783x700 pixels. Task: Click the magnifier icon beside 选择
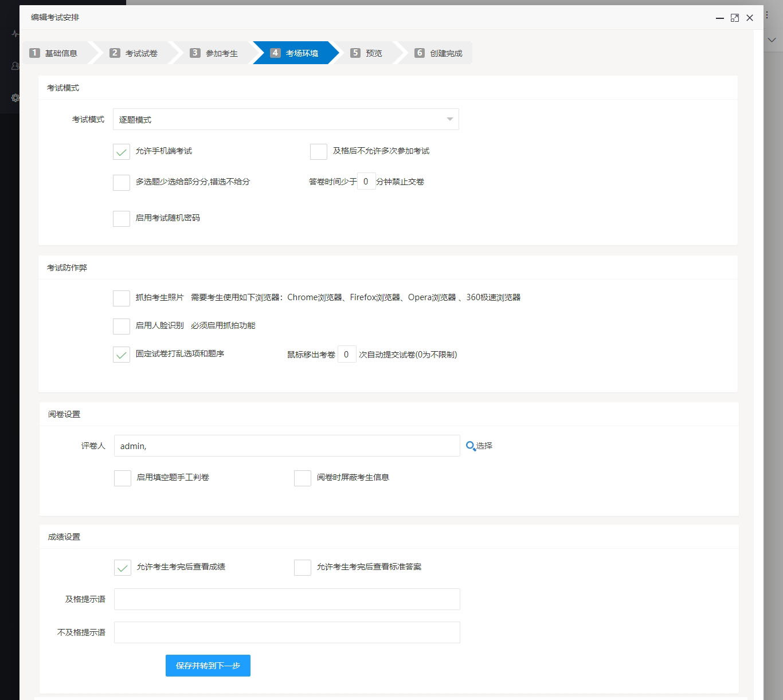click(471, 446)
